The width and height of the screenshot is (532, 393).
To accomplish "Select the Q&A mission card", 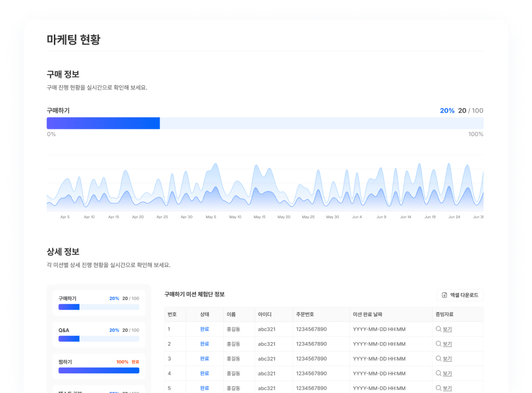I will [98, 335].
